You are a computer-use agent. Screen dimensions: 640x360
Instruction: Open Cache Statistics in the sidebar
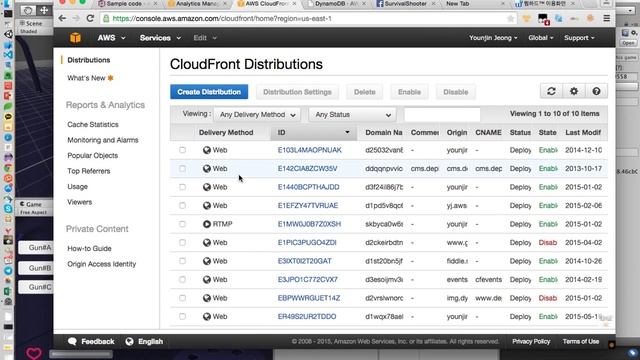click(x=93, y=124)
